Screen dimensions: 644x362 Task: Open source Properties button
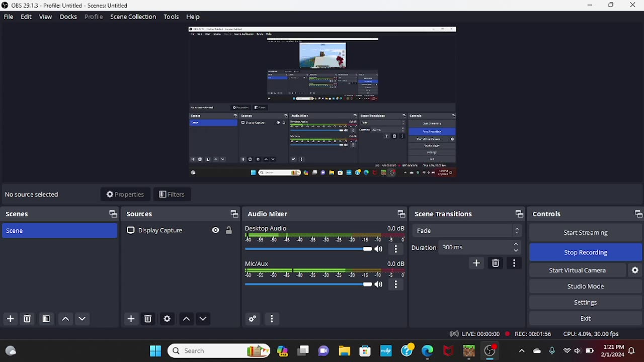pyautogui.click(x=125, y=195)
